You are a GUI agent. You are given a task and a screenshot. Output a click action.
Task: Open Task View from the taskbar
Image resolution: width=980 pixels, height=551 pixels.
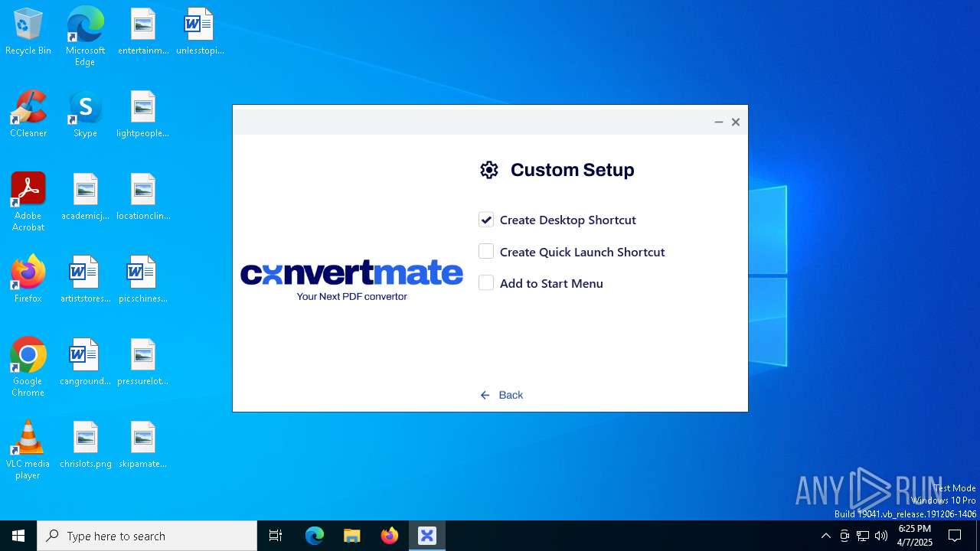(x=276, y=536)
